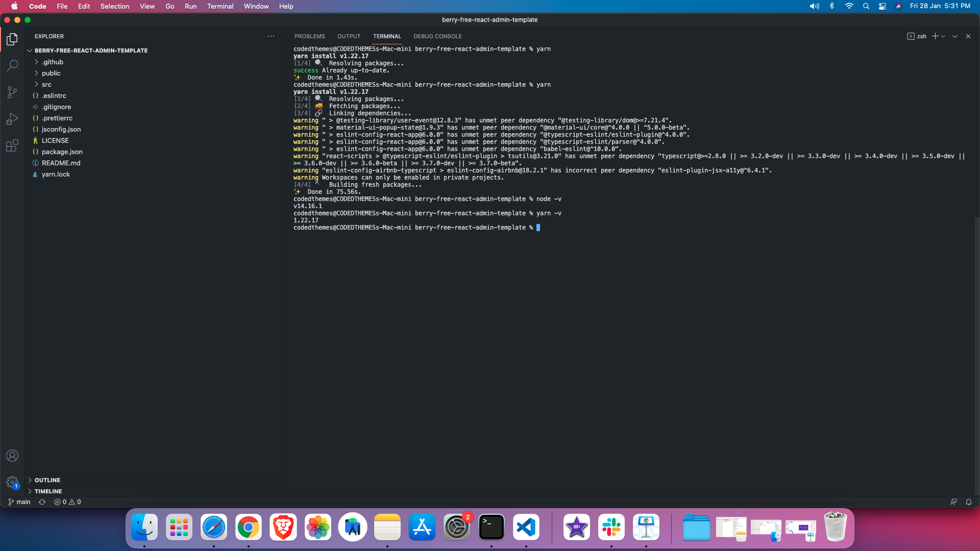Toggle maximize panel size chevron
980x551 pixels.
pyautogui.click(x=954, y=36)
